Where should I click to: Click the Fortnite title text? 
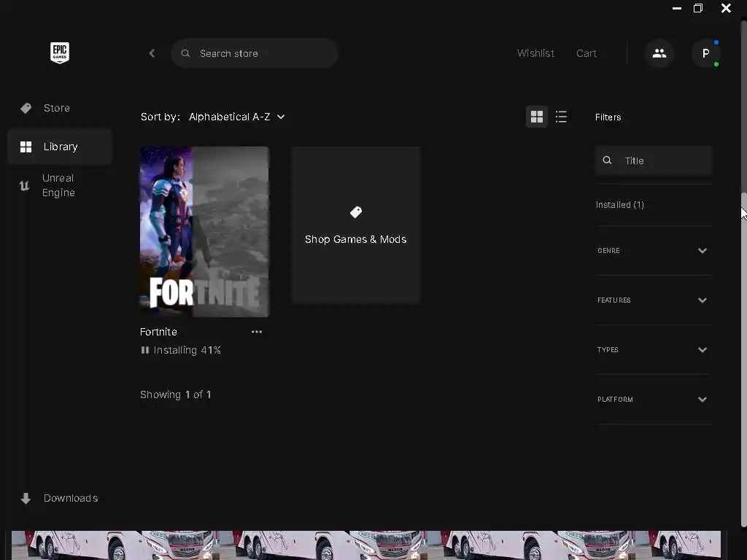(x=158, y=332)
